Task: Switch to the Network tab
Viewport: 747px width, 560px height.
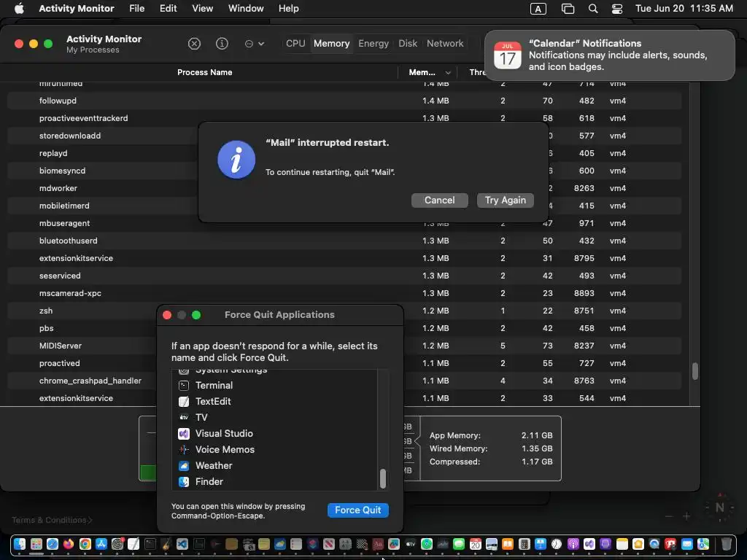Action: pos(445,43)
